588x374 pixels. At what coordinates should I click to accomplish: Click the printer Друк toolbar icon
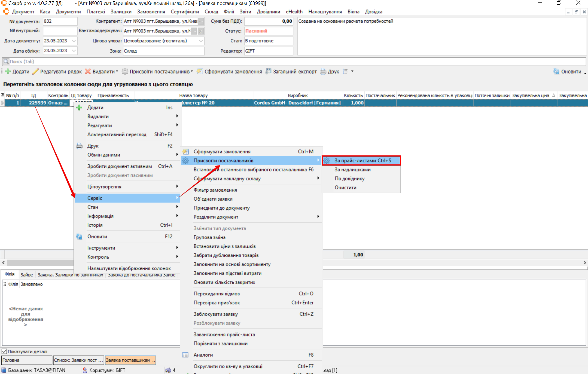pyautogui.click(x=323, y=72)
